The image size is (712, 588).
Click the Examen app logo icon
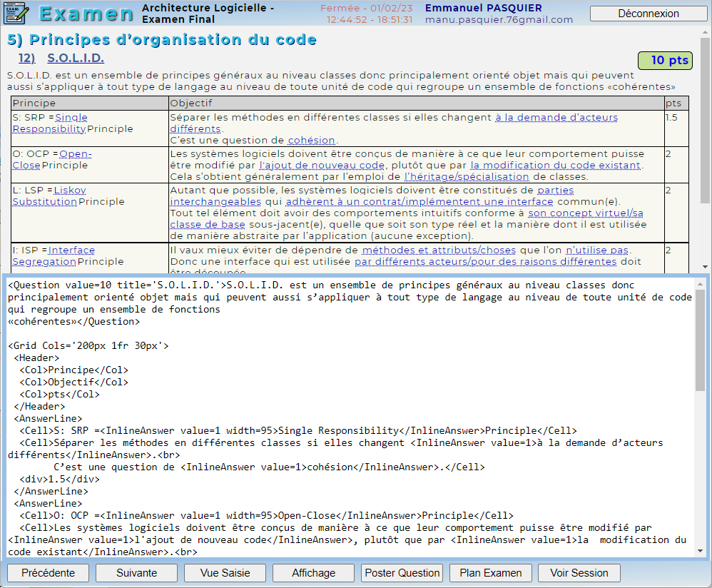tap(16, 14)
